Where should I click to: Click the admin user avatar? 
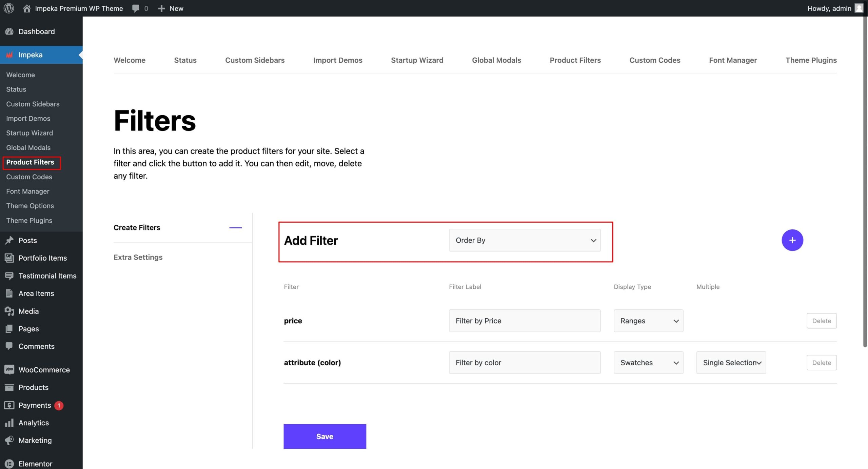coord(859,8)
